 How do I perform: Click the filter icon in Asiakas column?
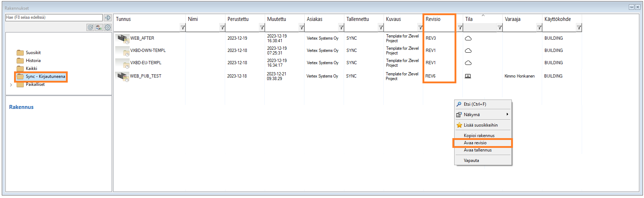(x=341, y=27)
